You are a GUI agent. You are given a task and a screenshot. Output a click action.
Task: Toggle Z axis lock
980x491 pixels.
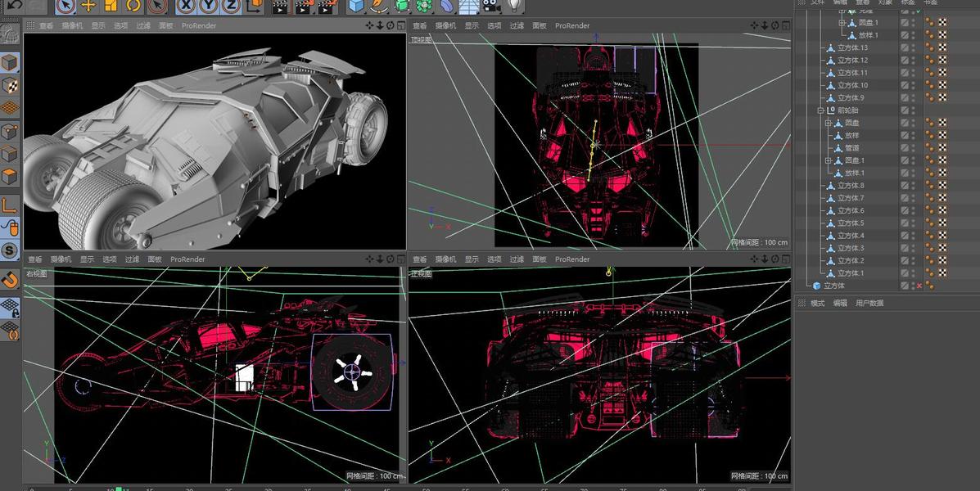231,7
